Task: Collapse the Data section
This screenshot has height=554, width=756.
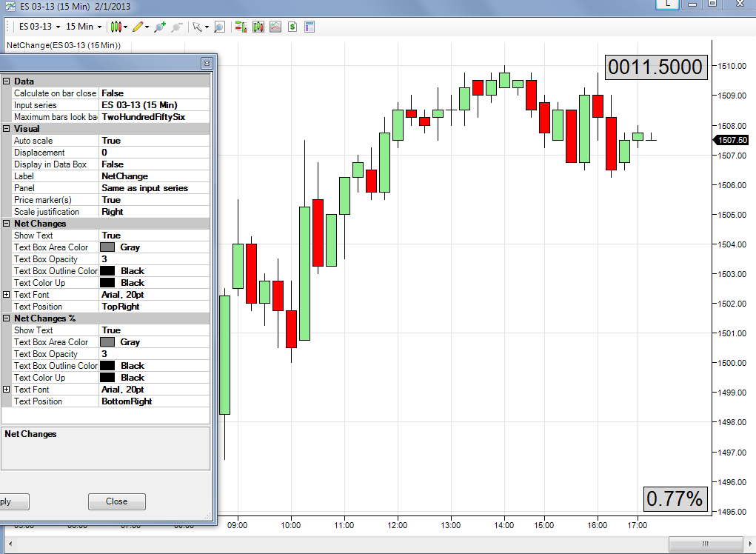Action: (6, 81)
